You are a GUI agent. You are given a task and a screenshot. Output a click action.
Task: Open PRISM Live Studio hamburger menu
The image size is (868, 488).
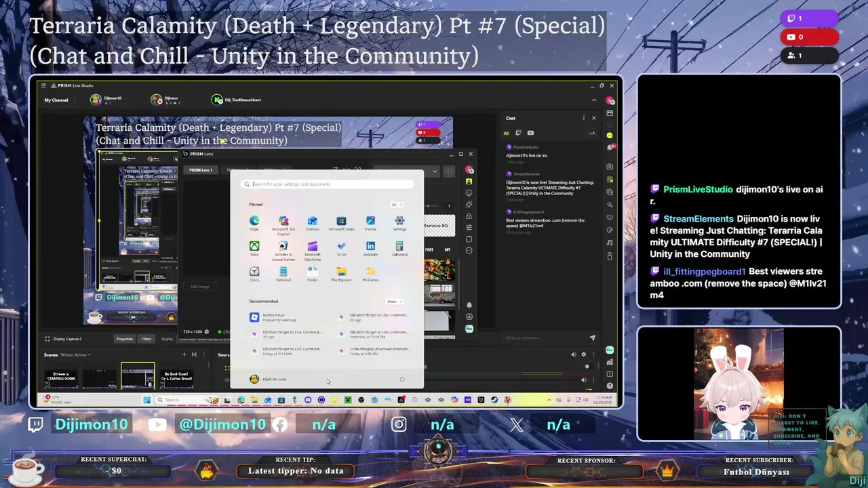(43, 85)
